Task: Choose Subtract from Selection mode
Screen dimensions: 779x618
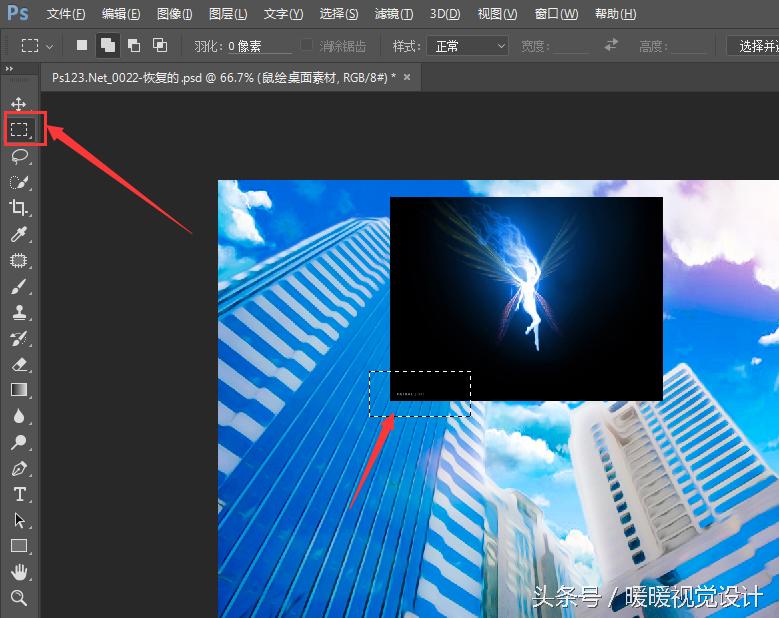Action: (134, 46)
